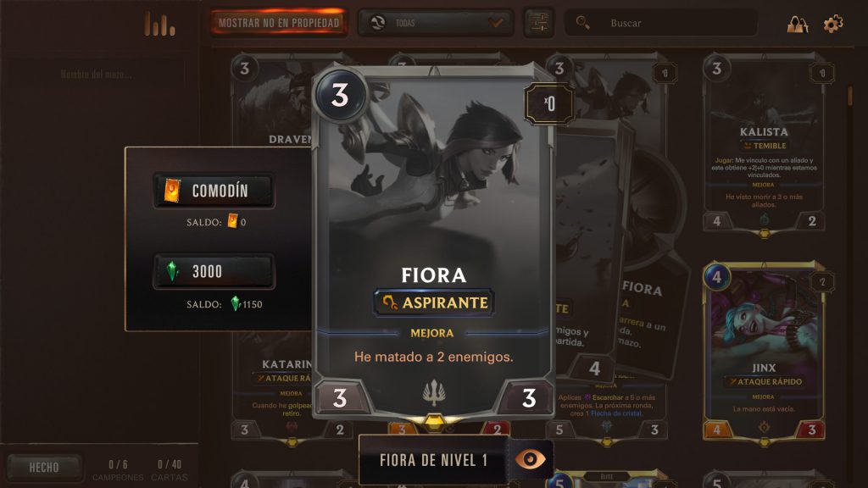Toggle the eye icon for Fiora level view
This screenshot has height=488, width=868.
click(x=531, y=459)
